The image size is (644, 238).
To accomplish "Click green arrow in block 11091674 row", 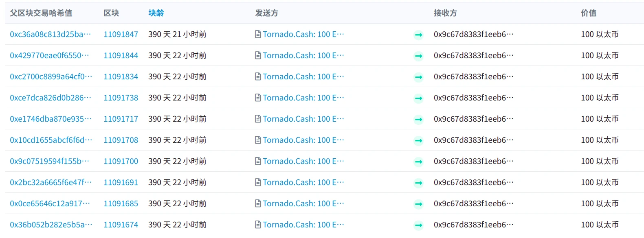I will point(418,225).
